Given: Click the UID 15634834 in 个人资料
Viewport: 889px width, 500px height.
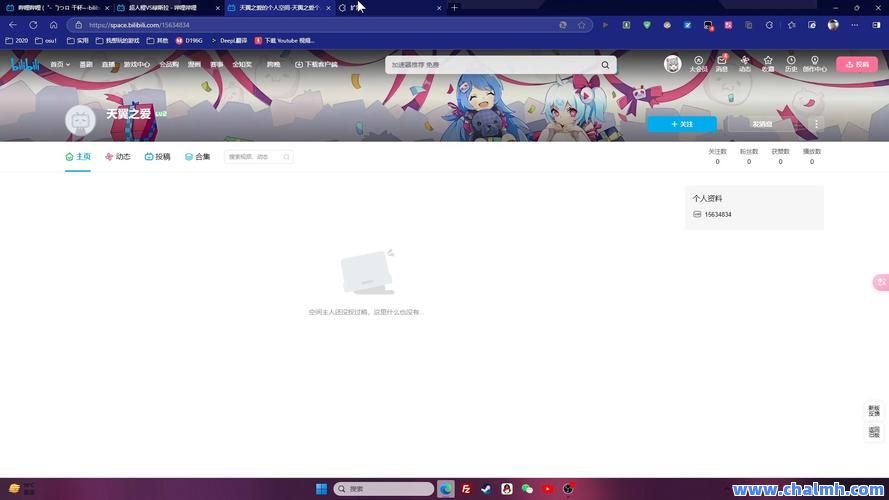Looking at the screenshot, I should coord(718,214).
